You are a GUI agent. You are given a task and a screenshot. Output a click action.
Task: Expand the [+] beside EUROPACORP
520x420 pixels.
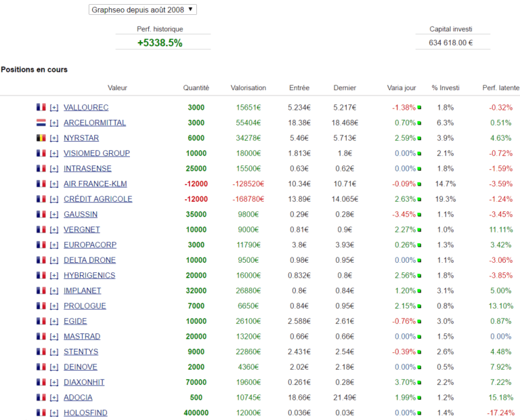tap(54, 245)
